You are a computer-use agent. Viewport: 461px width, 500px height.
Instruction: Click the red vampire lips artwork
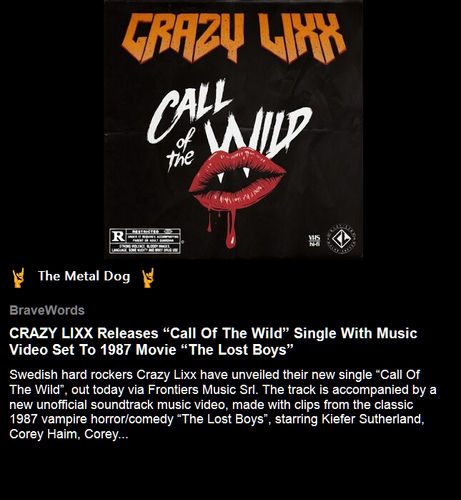pos(237,178)
